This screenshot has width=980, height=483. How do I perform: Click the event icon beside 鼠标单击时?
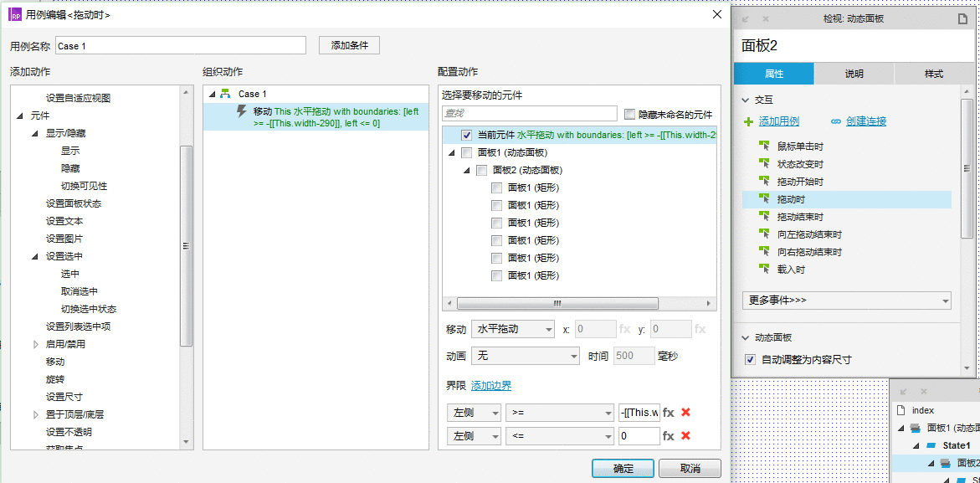[764, 146]
